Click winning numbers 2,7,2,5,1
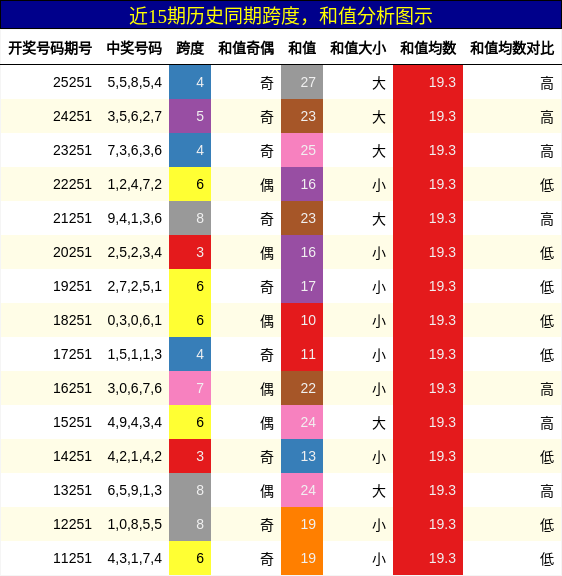The height and width of the screenshot is (576, 562). 134,286
